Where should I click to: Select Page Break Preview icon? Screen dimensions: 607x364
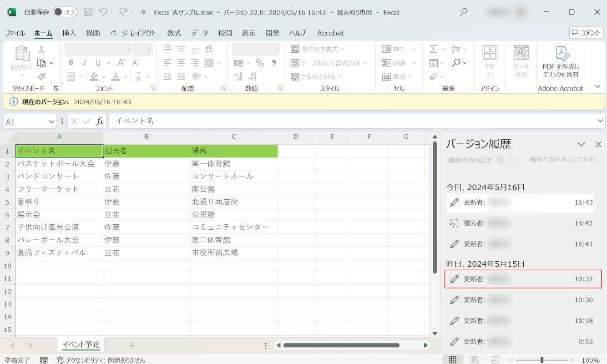[x=496, y=360]
